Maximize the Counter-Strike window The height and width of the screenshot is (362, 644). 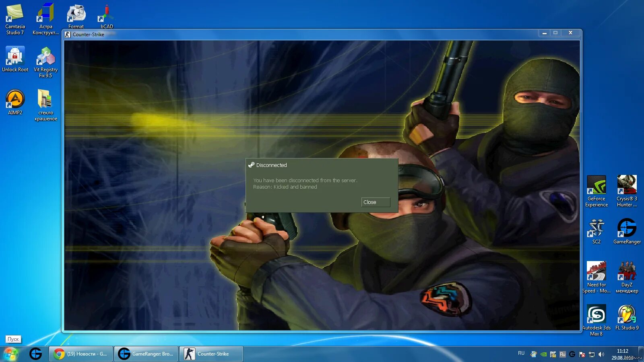point(555,33)
